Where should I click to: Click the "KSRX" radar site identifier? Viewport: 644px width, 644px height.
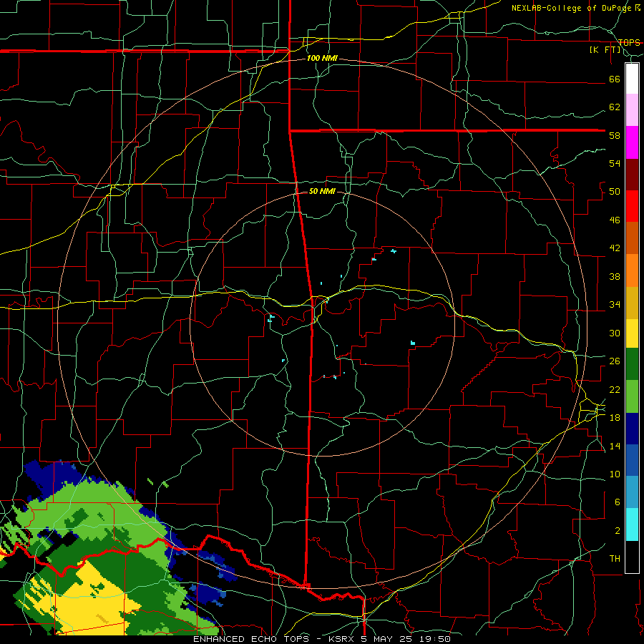tap(343, 639)
